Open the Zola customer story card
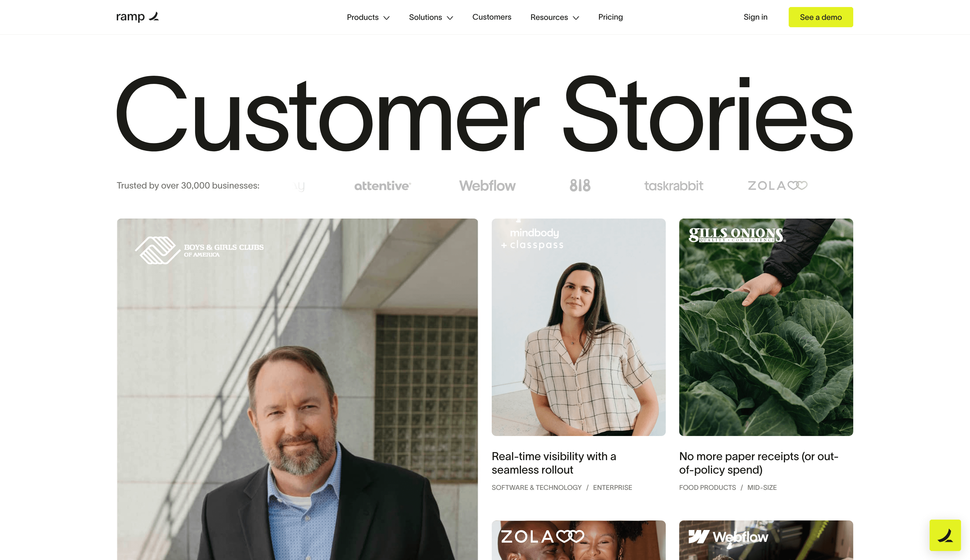Image resolution: width=970 pixels, height=560 pixels. tap(578, 540)
